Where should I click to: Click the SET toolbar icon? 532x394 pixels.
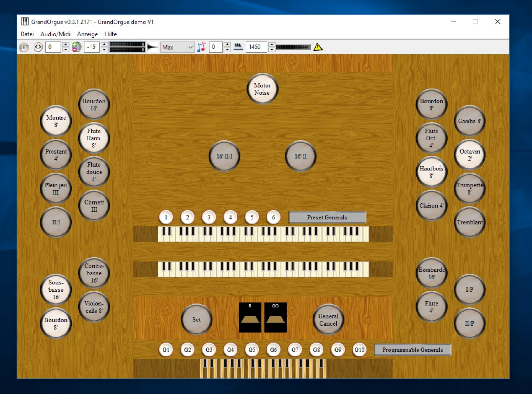coord(24,47)
